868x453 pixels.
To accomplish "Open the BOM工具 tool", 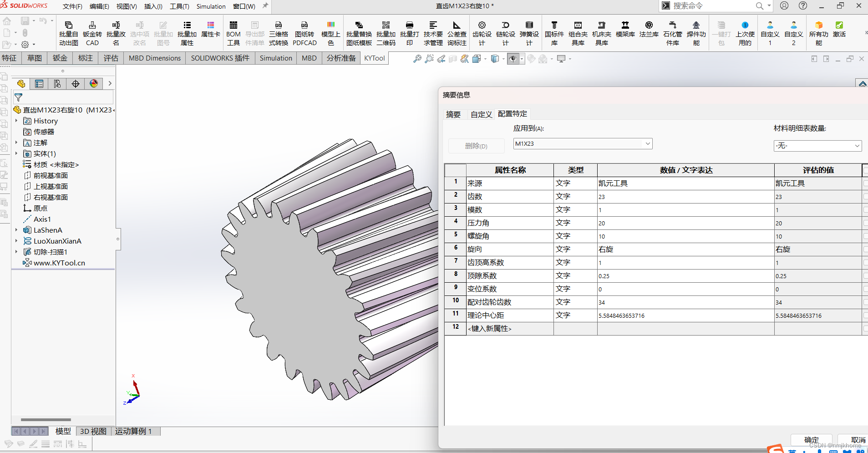I will click(x=233, y=33).
